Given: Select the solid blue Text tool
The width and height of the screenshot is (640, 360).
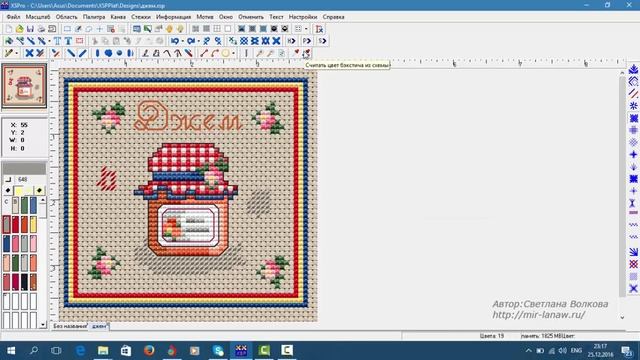Looking at the screenshot, I should click(x=68, y=41).
